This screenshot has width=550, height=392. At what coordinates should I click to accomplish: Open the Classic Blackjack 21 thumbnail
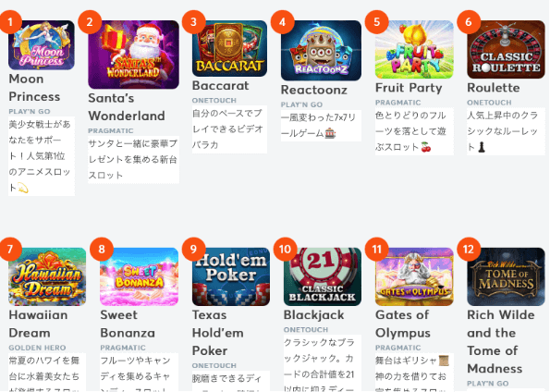[x=323, y=276]
